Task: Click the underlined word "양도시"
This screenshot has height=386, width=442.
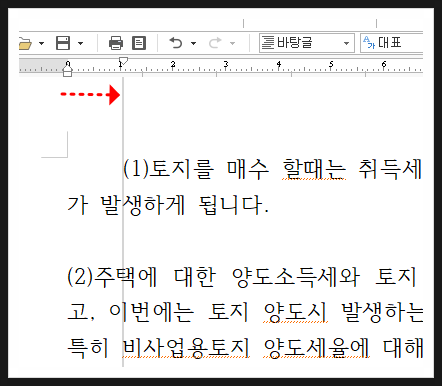Action: tap(295, 312)
